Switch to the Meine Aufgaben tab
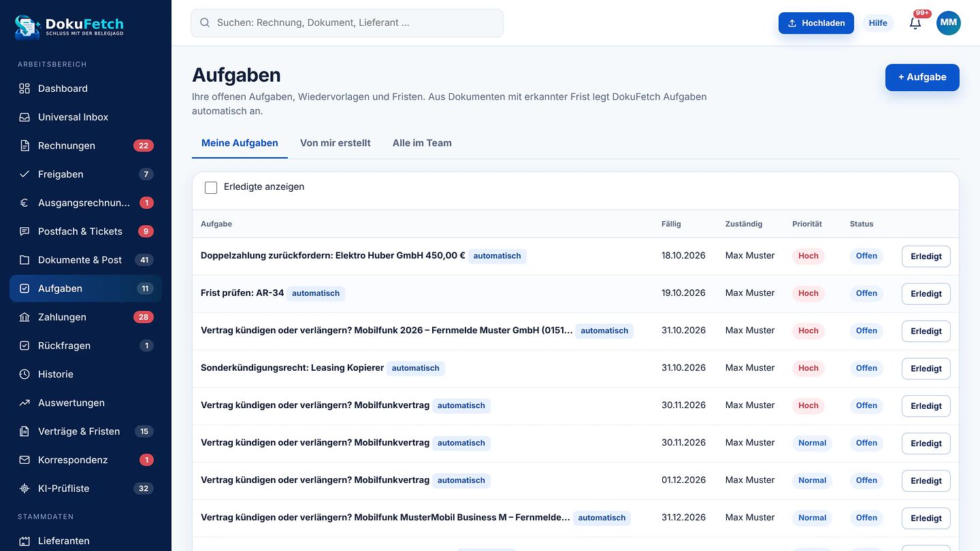The image size is (980, 551). pyautogui.click(x=240, y=143)
